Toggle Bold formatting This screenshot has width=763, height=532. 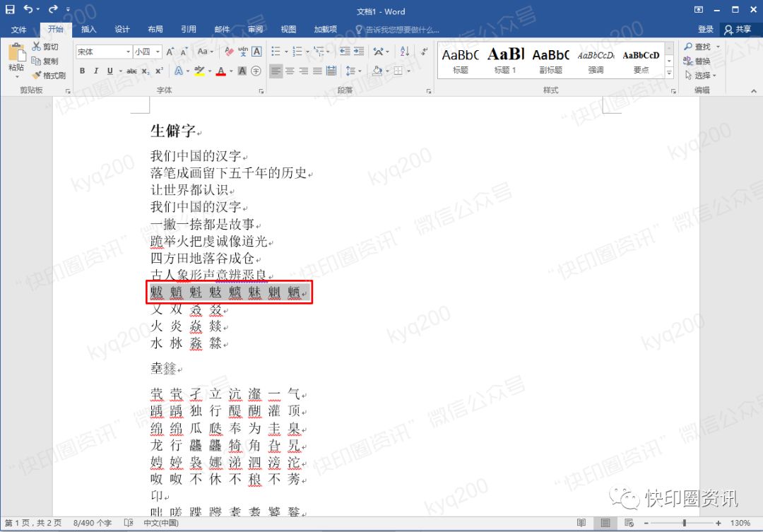[82, 71]
